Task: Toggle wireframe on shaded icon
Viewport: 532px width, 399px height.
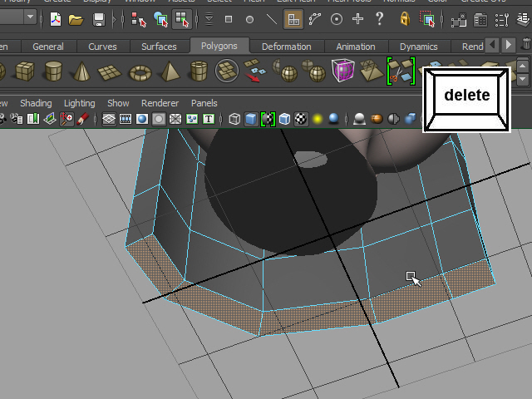Action: 284,119
